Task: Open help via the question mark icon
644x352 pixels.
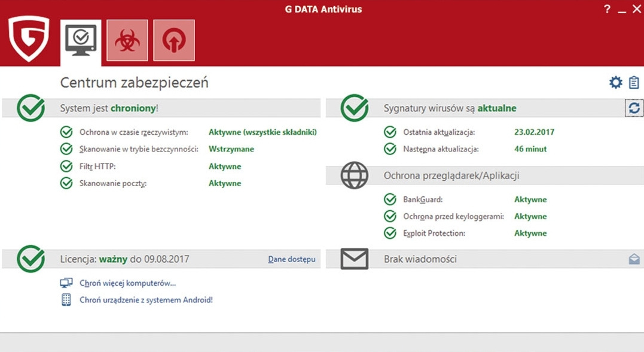Action: click(606, 9)
